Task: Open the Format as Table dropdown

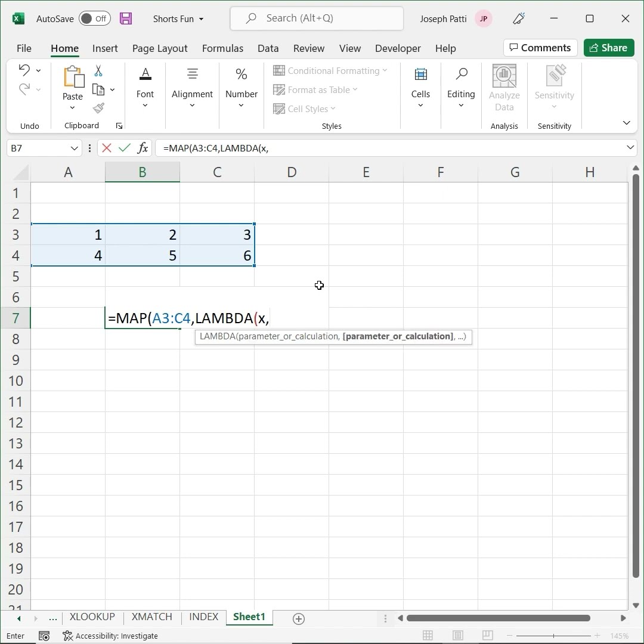Action: pyautogui.click(x=315, y=89)
